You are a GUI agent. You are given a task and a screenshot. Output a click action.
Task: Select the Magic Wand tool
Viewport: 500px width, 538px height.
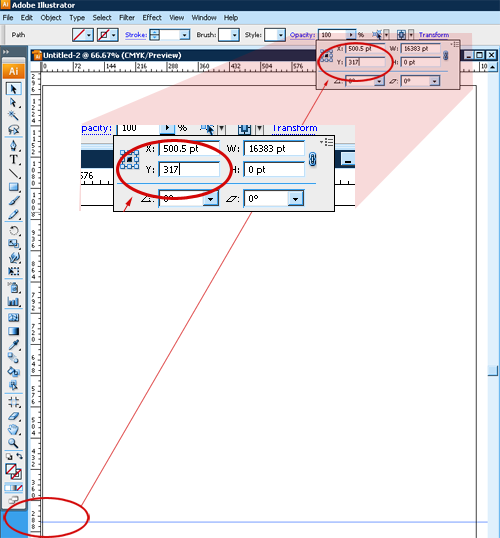point(13,116)
